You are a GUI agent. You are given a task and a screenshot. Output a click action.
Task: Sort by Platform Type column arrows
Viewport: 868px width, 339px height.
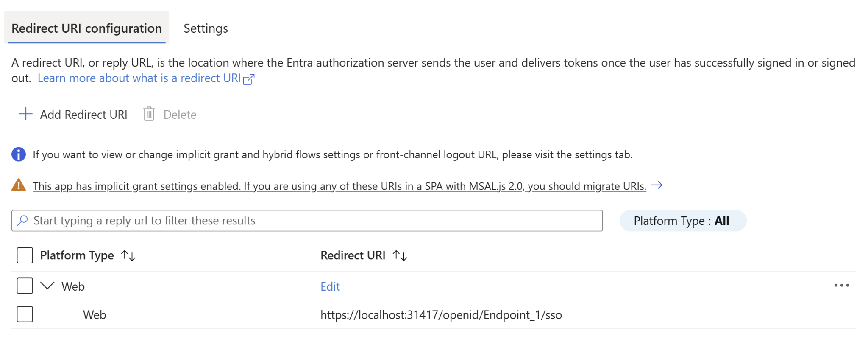[x=128, y=255]
